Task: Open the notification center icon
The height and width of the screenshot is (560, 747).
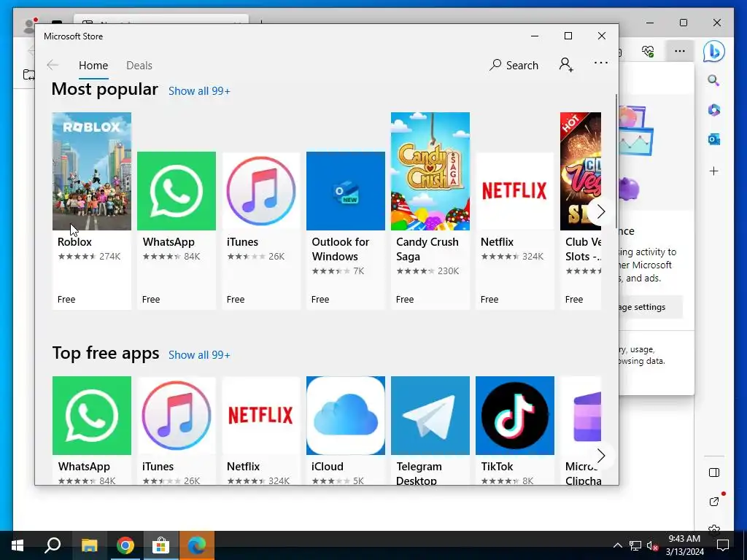Action: (723, 545)
